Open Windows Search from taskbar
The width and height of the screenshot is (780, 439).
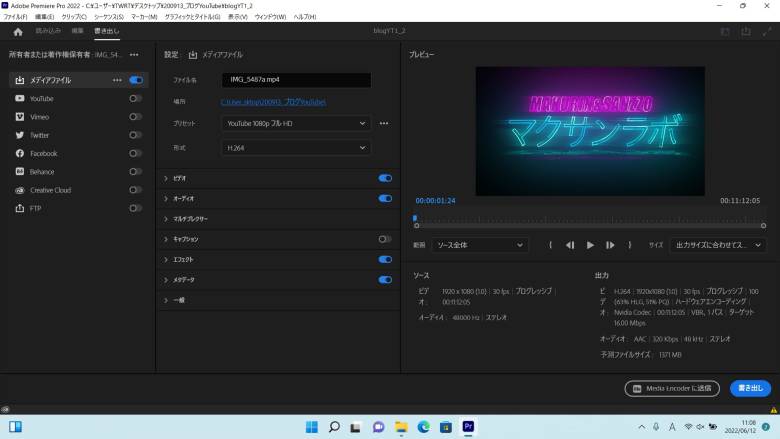click(x=334, y=427)
